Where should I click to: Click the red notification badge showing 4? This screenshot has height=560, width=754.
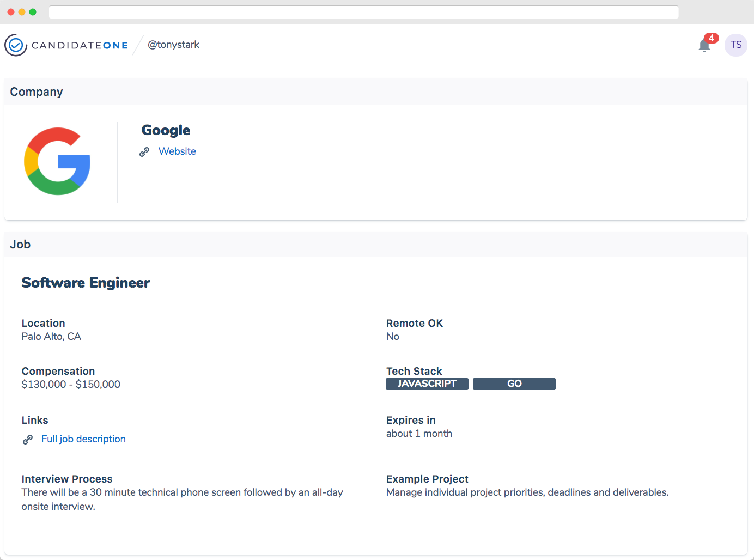coord(711,38)
